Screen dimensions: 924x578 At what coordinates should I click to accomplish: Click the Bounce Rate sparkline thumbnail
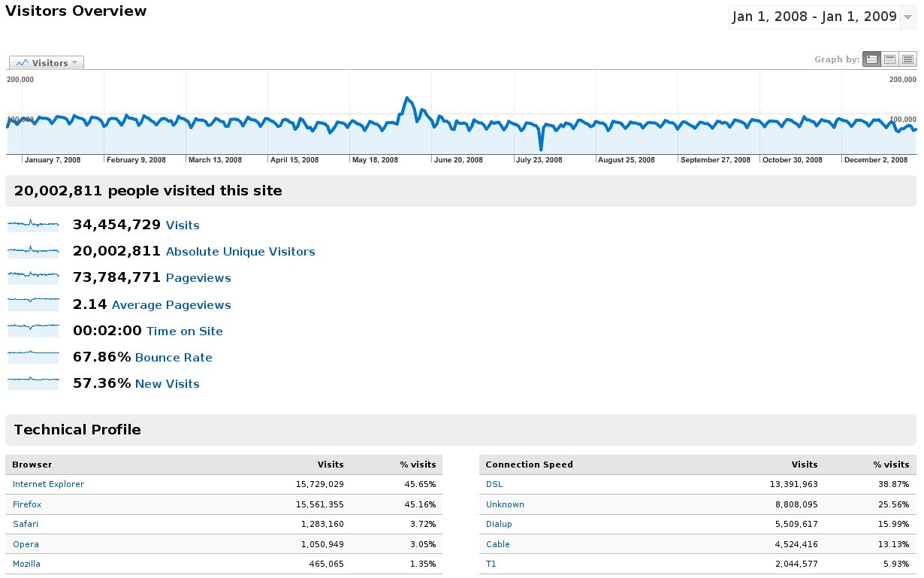[33, 357]
